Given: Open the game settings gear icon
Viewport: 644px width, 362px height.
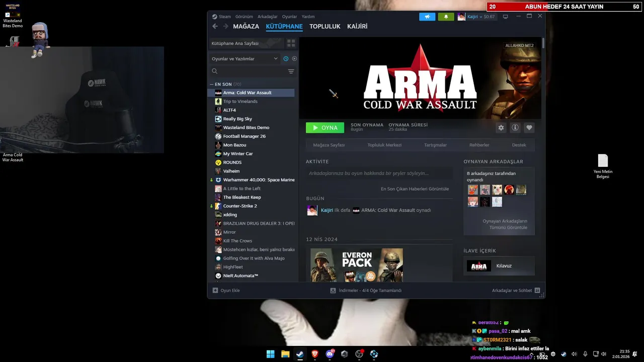Looking at the screenshot, I should pyautogui.click(x=501, y=128).
